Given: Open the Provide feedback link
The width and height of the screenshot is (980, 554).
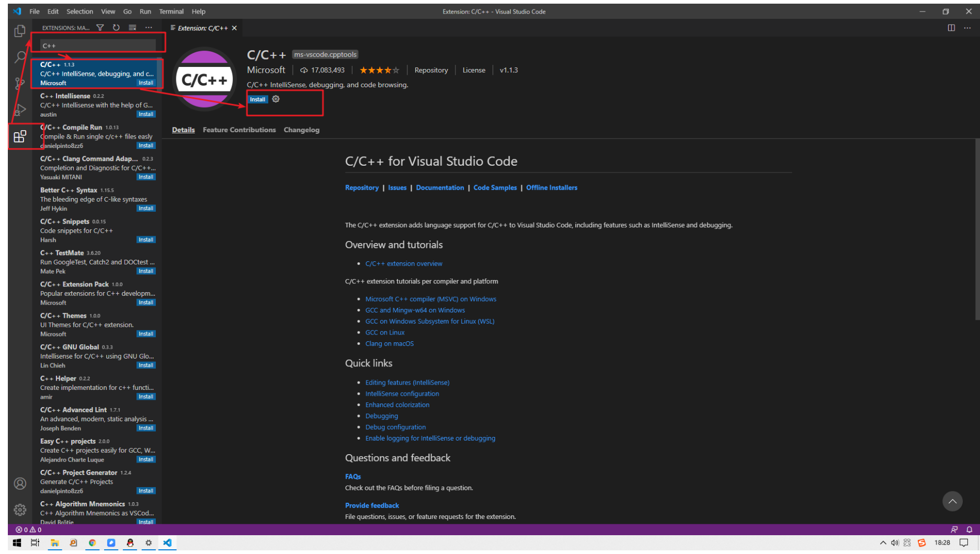Looking at the screenshot, I should 372,505.
